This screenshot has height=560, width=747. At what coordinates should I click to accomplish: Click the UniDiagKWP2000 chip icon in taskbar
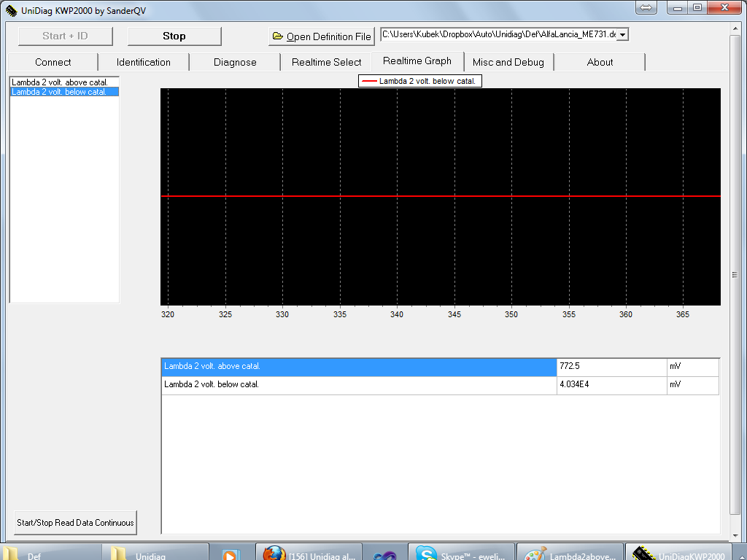(x=643, y=554)
